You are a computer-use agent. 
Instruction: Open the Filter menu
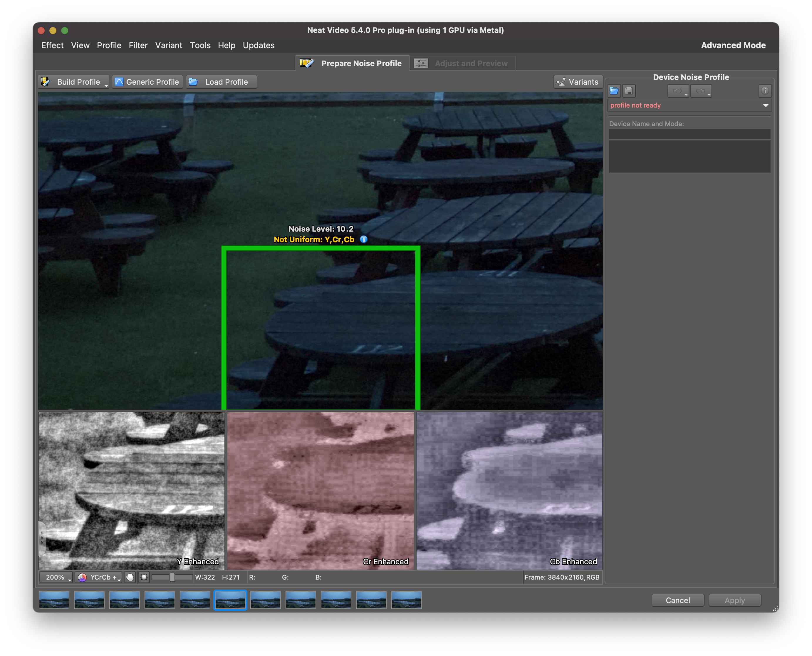(x=138, y=45)
